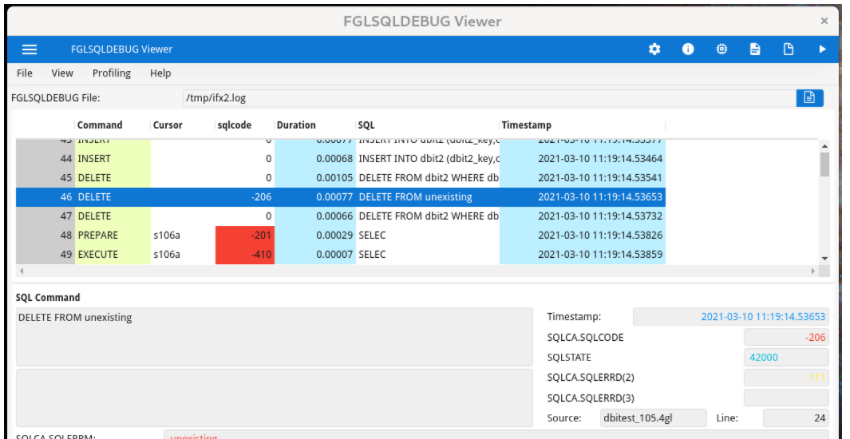This screenshot has height=439, width=850.
Task: Close the FGLSQLDEBUG Viewer window
Action: 824,21
